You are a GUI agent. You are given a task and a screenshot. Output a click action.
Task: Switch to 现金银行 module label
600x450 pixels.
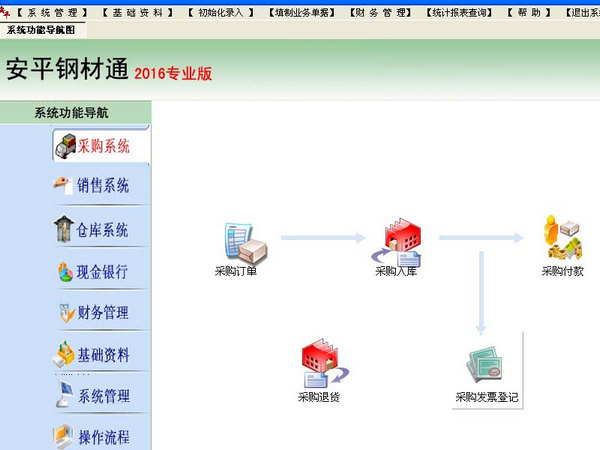point(102,272)
